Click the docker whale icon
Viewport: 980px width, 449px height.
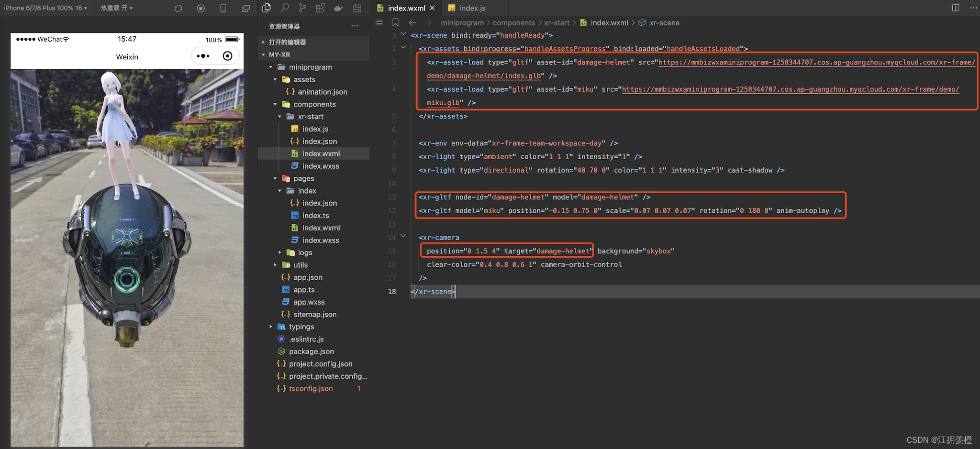[x=338, y=8]
